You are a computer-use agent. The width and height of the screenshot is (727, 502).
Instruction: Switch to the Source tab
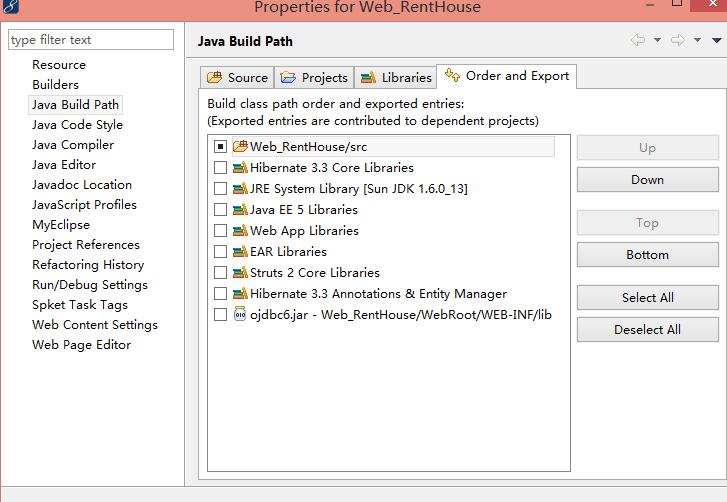point(237,77)
